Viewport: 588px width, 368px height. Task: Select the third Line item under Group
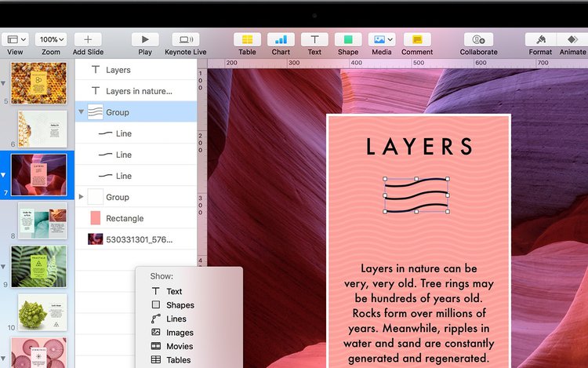click(x=136, y=176)
